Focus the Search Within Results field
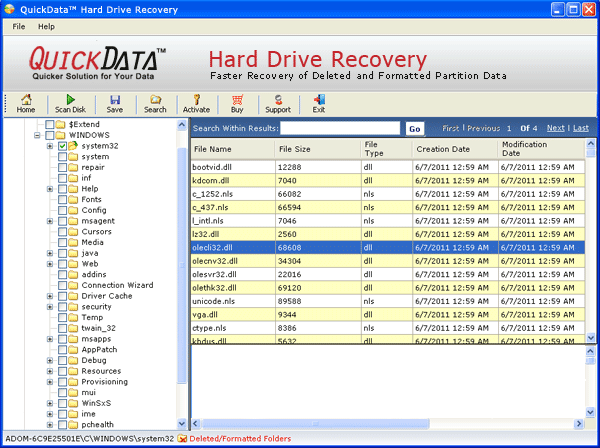 [x=340, y=128]
